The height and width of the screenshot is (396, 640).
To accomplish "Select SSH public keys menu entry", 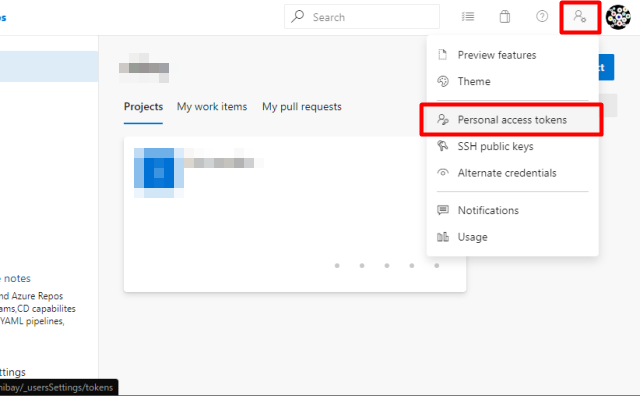I will [512, 146].
